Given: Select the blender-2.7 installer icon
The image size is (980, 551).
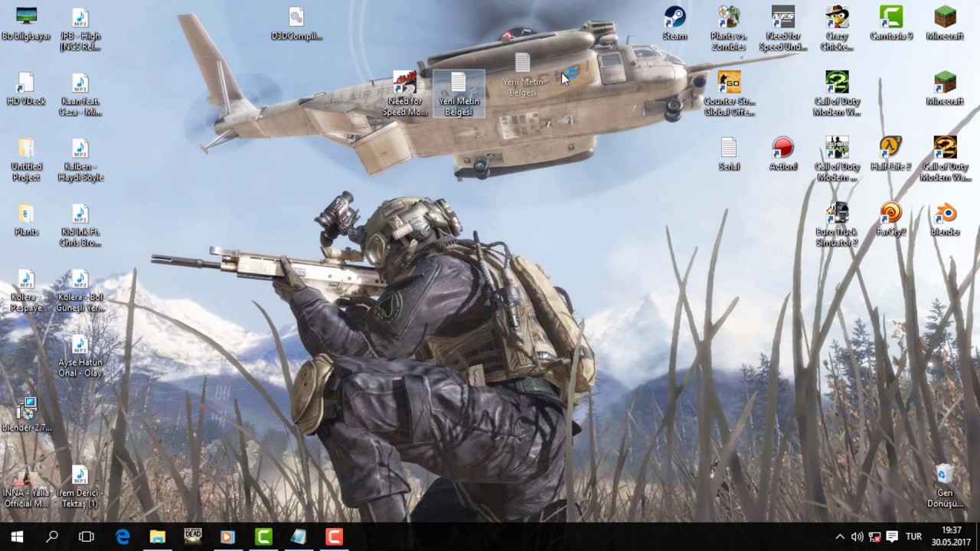Looking at the screenshot, I should (x=26, y=415).
